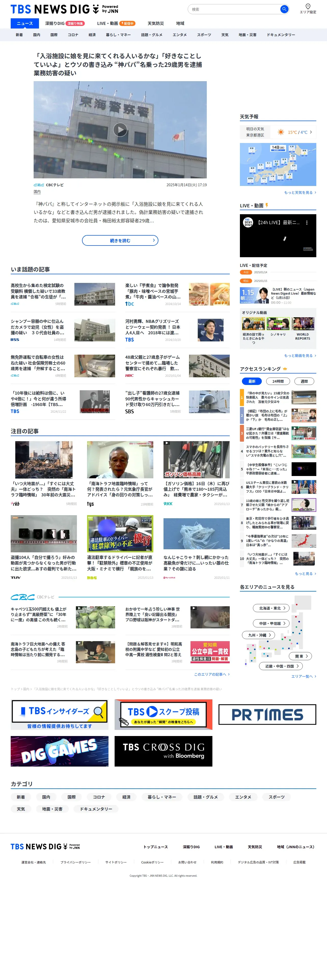Open the WORLD REPORTS original video thumbnail

coord(303,324)
